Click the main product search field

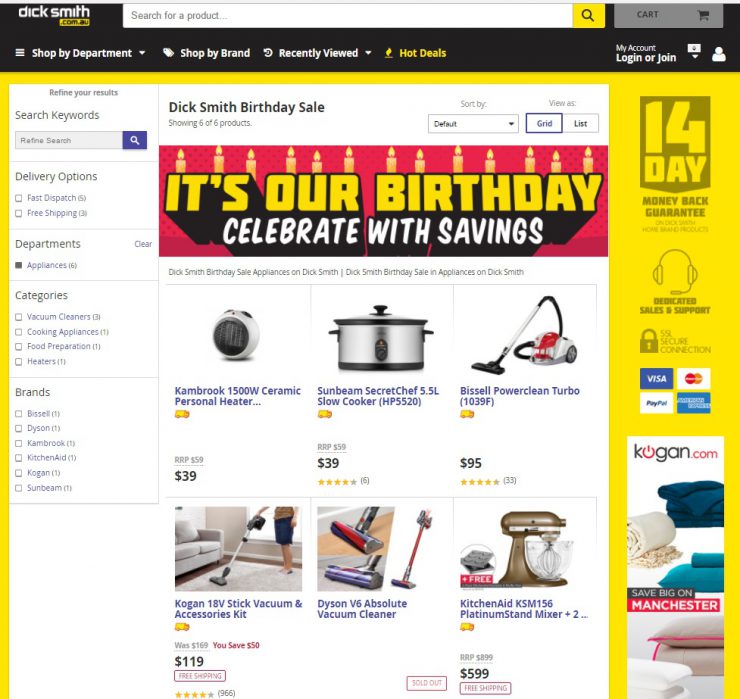click(348, 16)
